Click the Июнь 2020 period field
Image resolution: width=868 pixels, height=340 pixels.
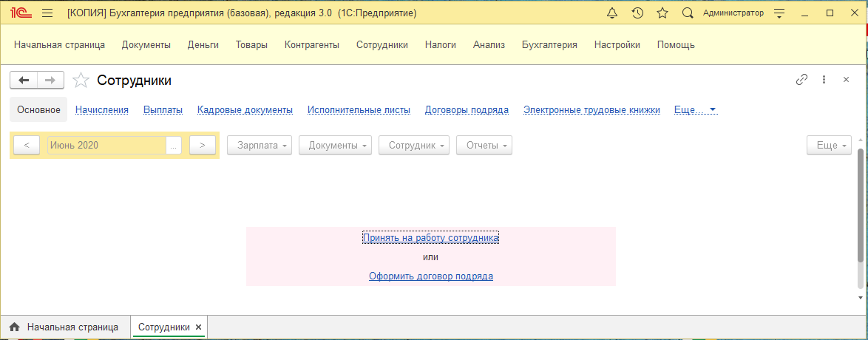106,146
